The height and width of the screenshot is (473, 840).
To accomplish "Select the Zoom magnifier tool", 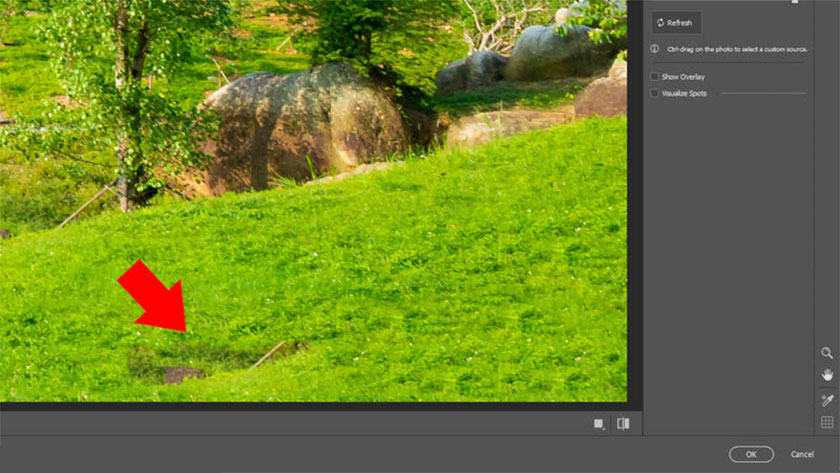I will click(x=827, y=352).
